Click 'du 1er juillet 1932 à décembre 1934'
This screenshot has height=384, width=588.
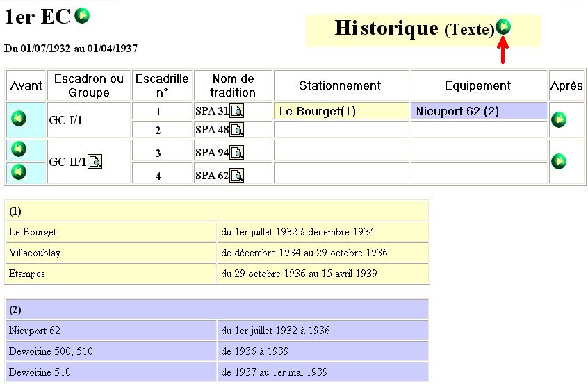297,232
